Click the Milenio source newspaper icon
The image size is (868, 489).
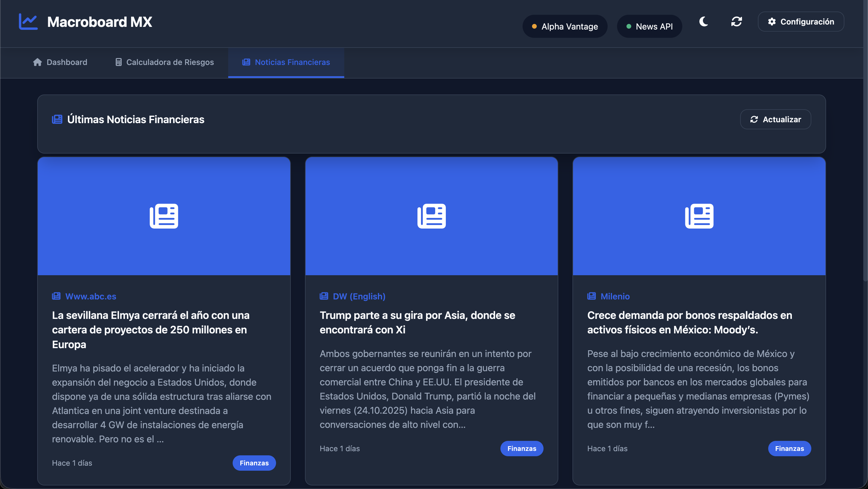tap(591, 296)
